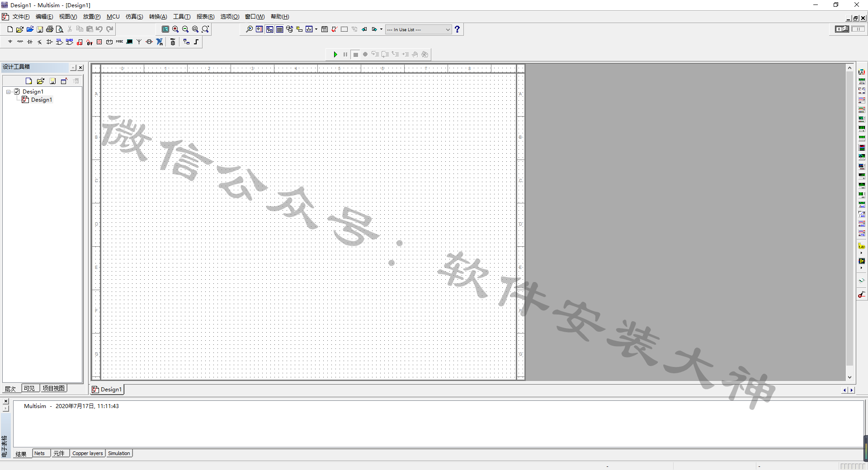Expand the LabVIEW instruments arrow
The height and width of the screenshot is (470, 868).
[x=862, y=268]
